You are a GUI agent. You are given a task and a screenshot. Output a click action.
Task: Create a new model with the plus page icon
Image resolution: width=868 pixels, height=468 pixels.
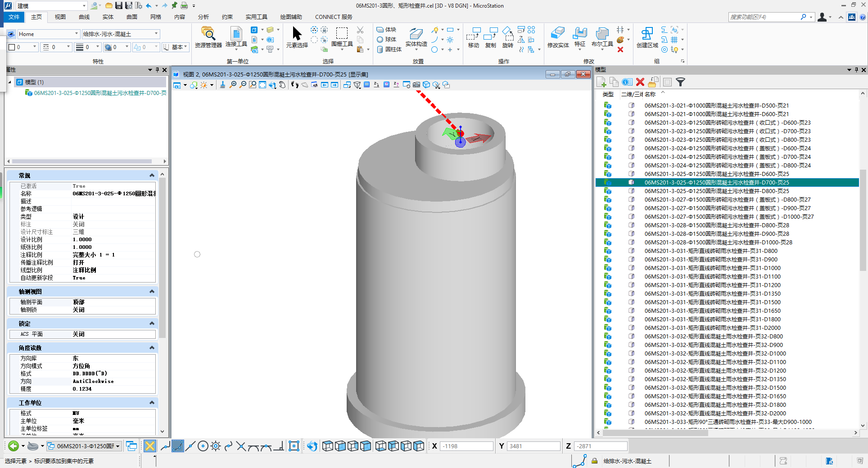coord(601,82)
